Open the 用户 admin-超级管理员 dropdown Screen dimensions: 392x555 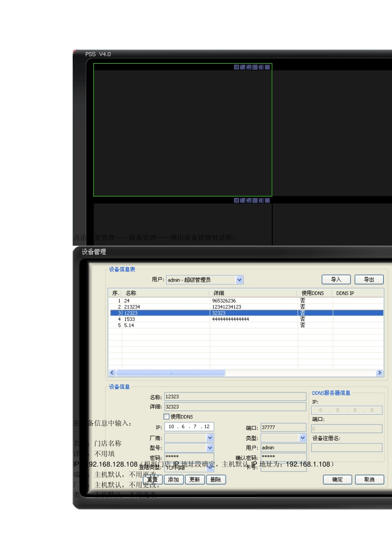click(239, 280)
